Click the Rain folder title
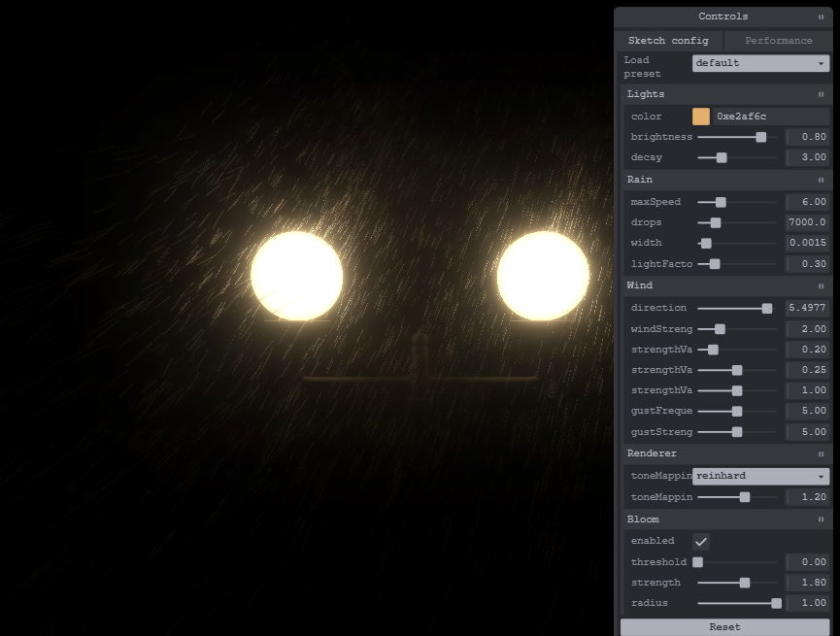840x636 pixels. [x=640, y=180]
